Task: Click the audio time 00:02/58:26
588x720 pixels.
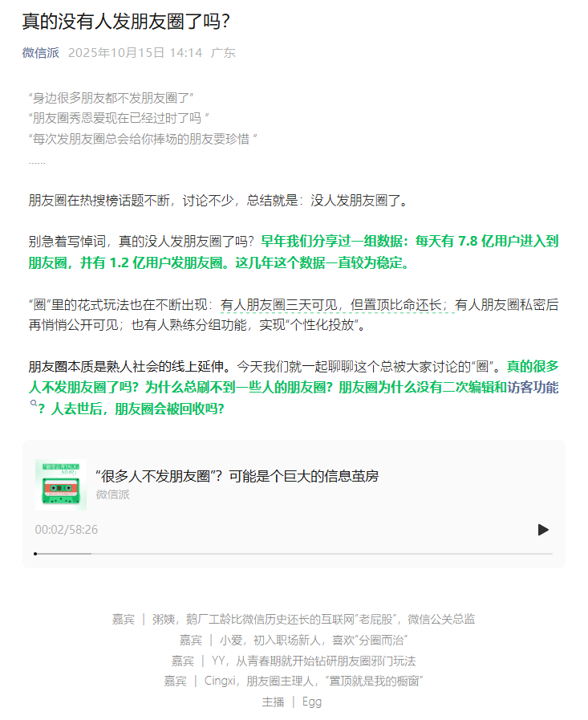Action: (x=67, y=530)
